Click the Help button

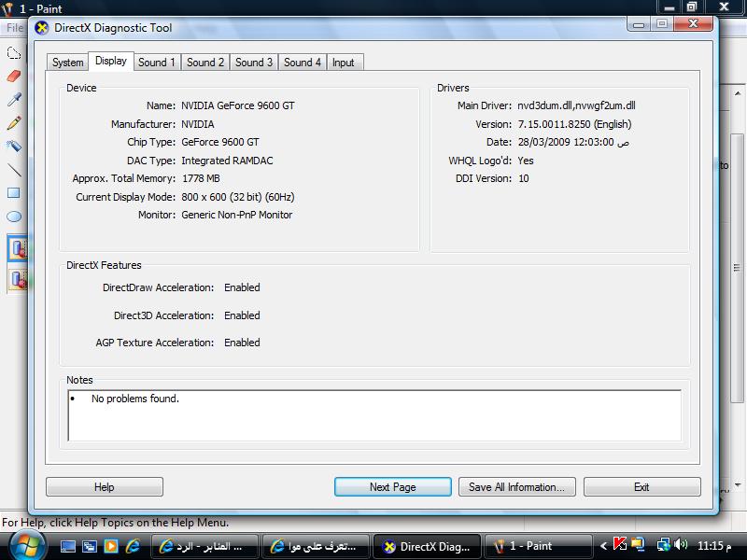click(105, 487)
